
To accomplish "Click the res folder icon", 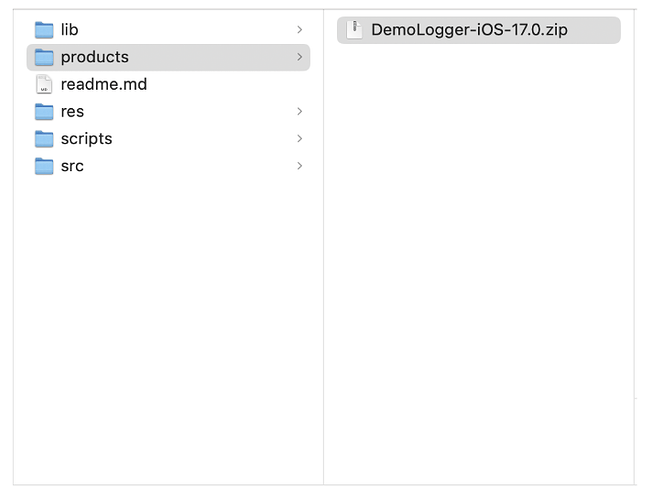I will point(44,112).
